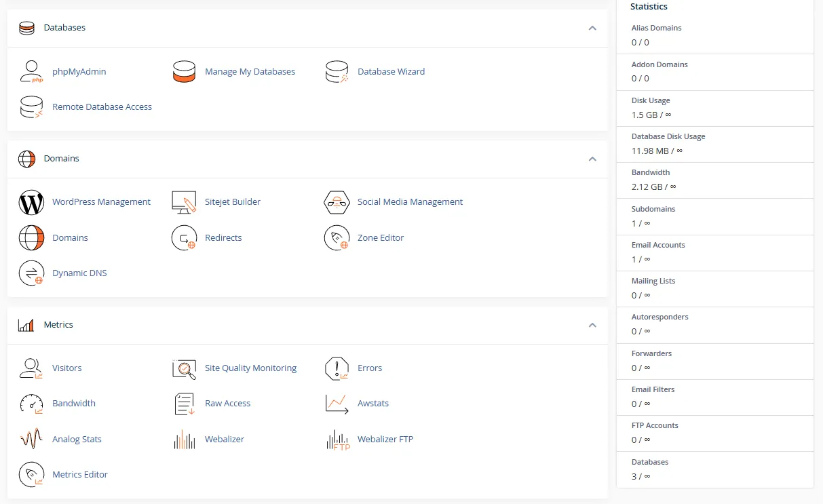Collapse the Metrics section chevron

592,325
